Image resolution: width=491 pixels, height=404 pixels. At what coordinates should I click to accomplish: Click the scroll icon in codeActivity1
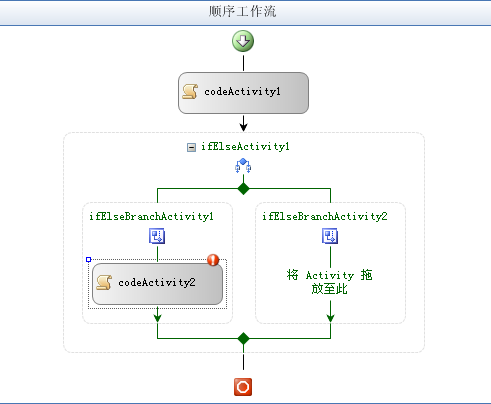tap(190, 91)
